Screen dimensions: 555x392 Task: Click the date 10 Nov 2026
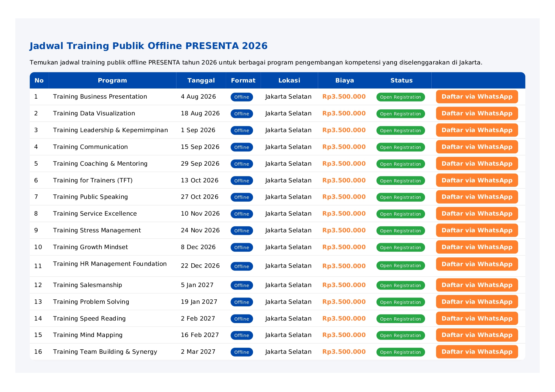(200, 214)
